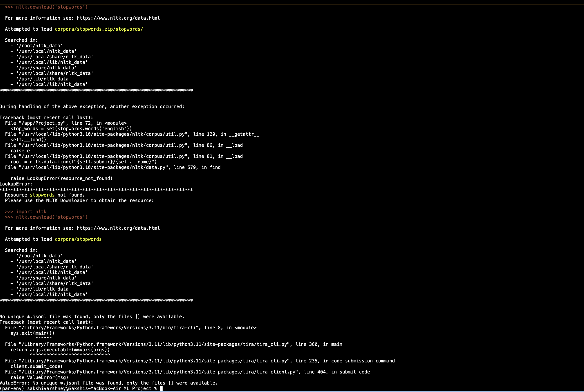Click 'Please use the NLTK Downloader' line
Screen dimensions: 584x392
click(80, 200)
